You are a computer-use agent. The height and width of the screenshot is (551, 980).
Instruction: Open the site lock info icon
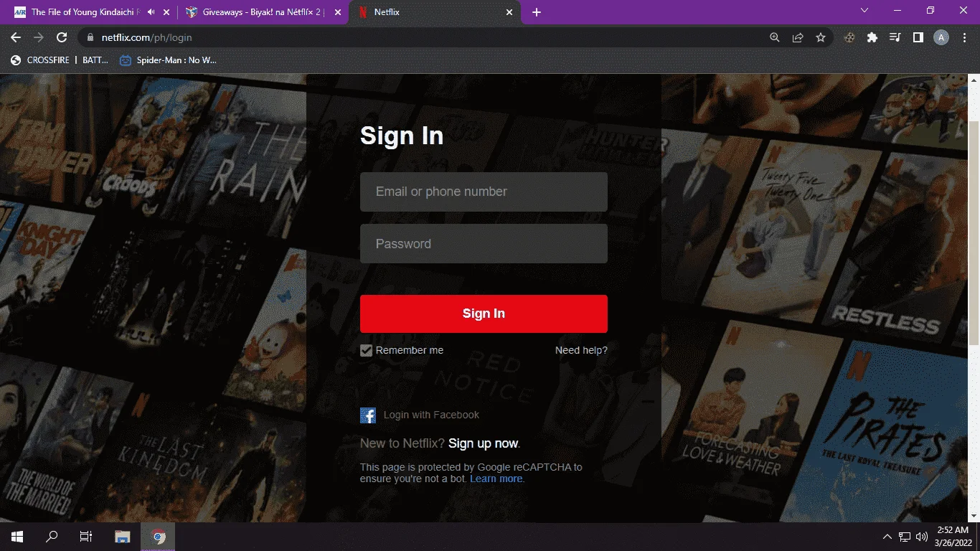(90, 37)
